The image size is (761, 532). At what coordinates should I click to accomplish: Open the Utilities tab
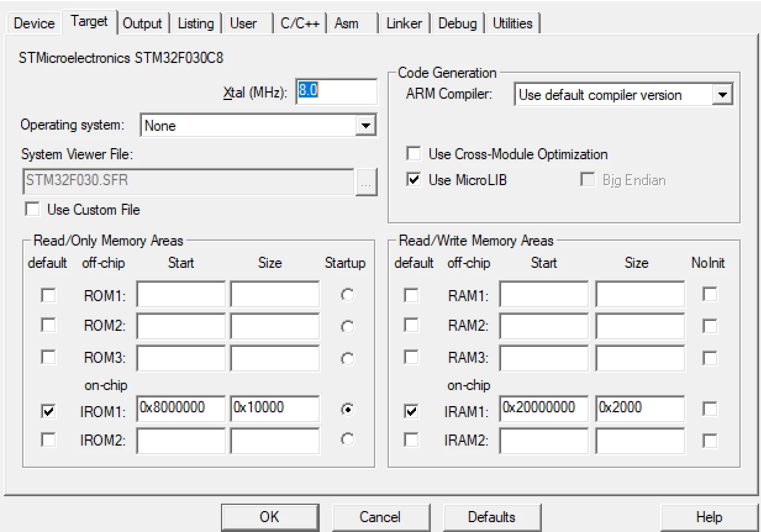tap(512, 23)
